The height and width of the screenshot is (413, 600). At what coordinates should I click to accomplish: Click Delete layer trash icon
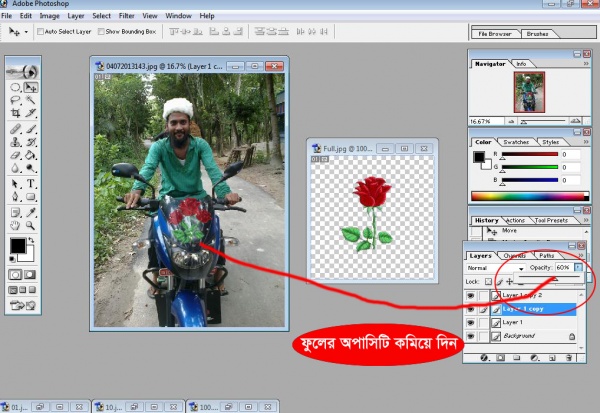(x=569, y=358)
